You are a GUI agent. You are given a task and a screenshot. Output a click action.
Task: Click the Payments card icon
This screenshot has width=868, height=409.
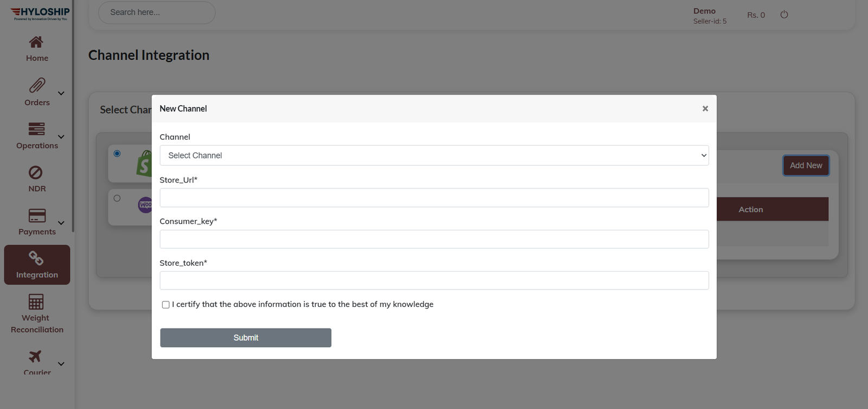[x=37, y=216]
